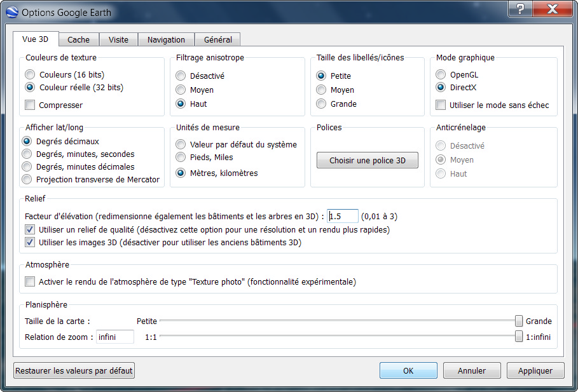
Task: Click the Taille de la carte slider handle
Action: pos(519,321)
